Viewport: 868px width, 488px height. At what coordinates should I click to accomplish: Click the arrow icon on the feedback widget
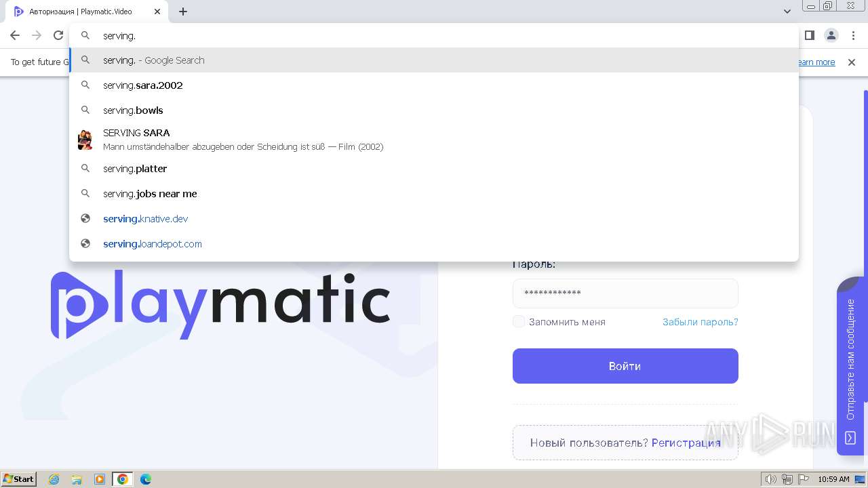tap(850, 438)
